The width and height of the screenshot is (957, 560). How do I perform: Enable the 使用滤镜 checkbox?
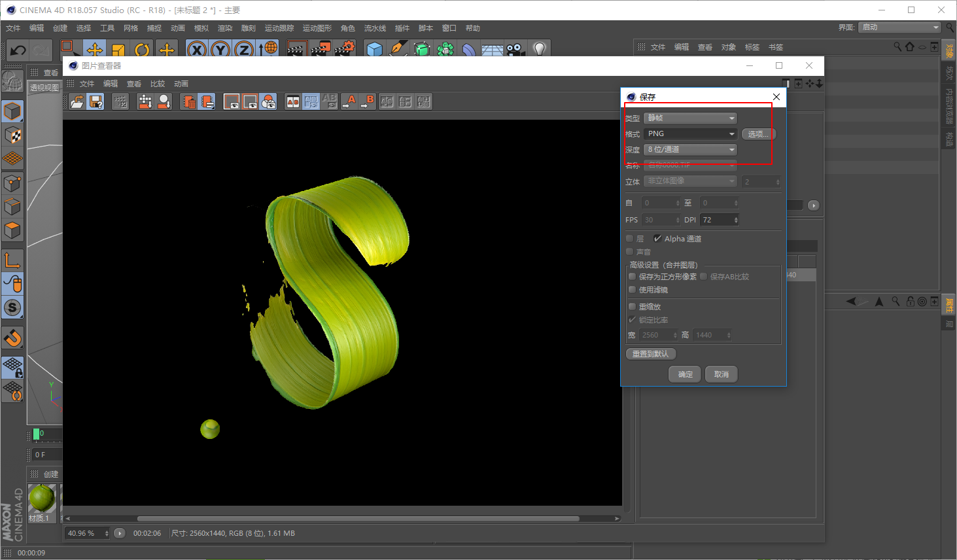632,290
